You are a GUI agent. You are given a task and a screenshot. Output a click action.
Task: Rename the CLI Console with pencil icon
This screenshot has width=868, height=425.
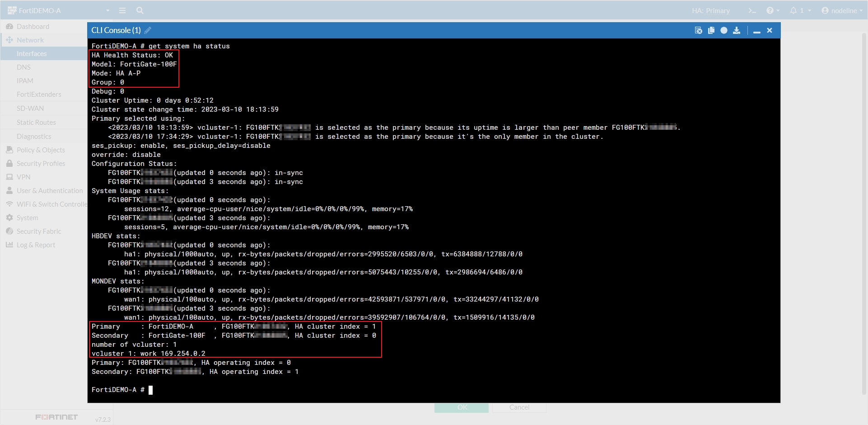coord(148,30)
